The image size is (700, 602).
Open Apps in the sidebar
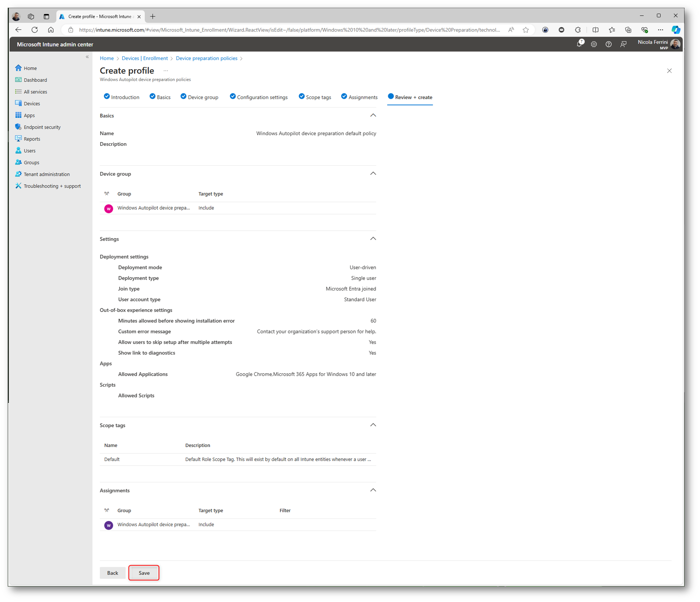25,115
